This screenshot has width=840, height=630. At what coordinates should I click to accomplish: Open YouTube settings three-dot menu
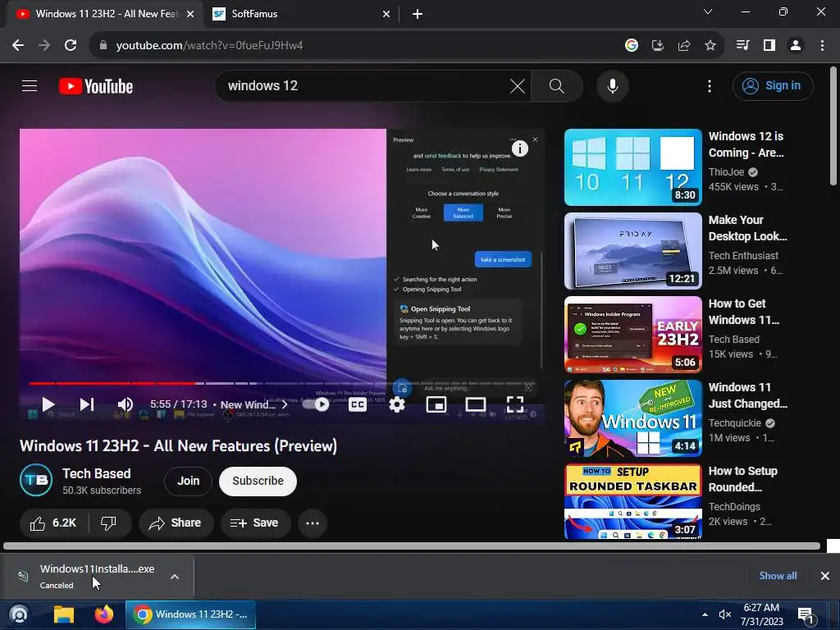pos(710,85)
